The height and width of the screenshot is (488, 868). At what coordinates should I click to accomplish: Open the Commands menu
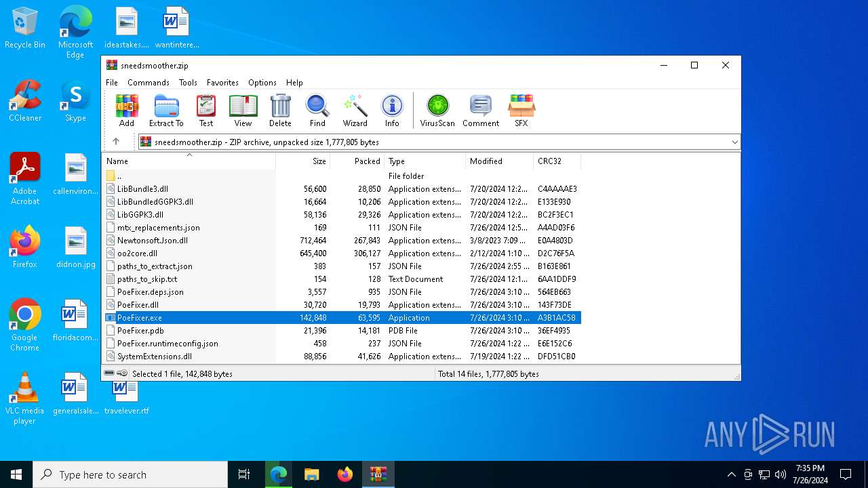[x=149, y=83]
